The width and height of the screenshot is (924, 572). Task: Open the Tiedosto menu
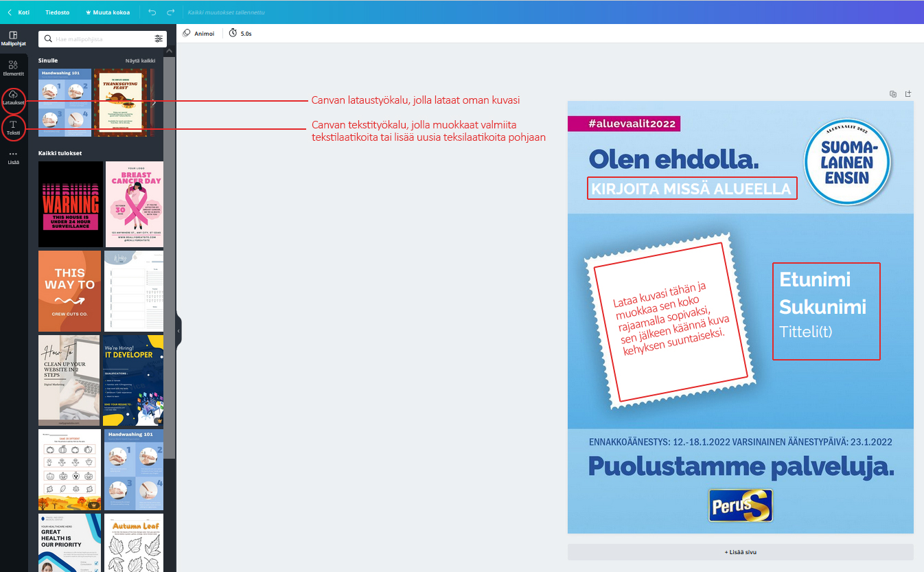click(58, 12)
